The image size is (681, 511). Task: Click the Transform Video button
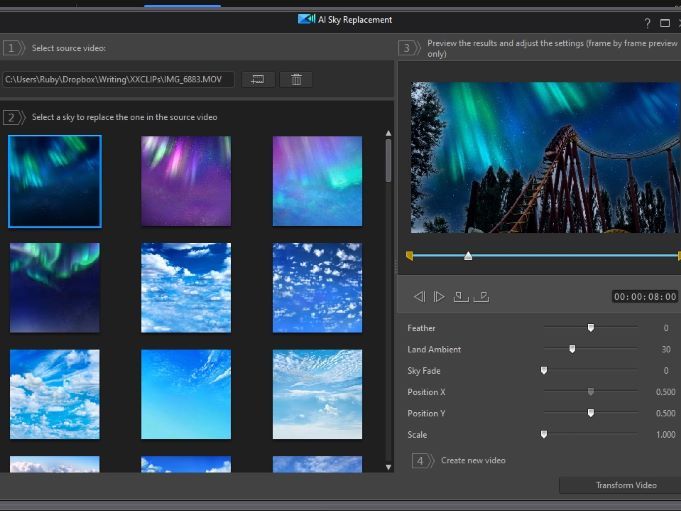(x=626, y=485)
